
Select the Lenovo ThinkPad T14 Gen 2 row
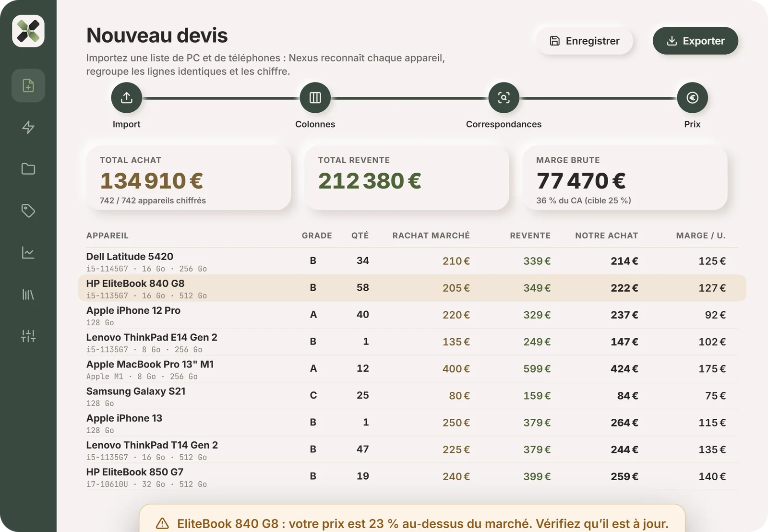click(412, 449)
